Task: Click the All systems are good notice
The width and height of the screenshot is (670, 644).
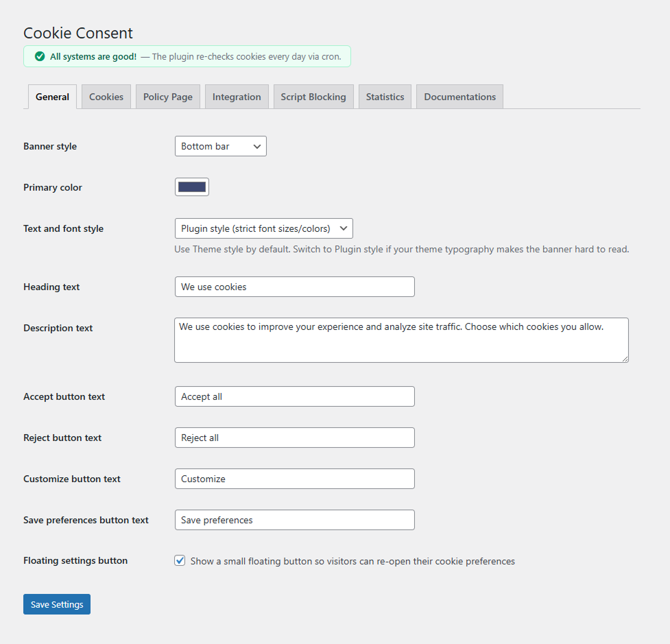Action: (187, 56)
